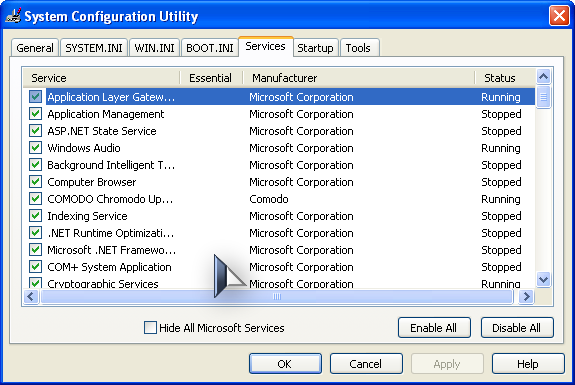The height and width of the screenshot is (385, 575).
Task: Switch to the General tab
Action: (x=35, y=48)
